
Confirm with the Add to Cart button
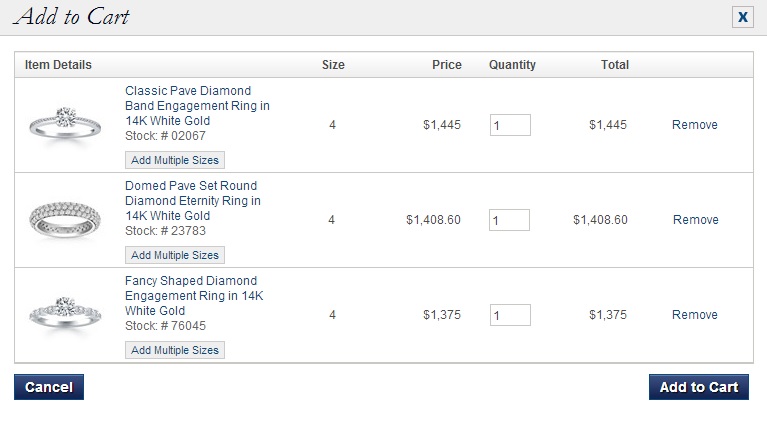point(699,387)
